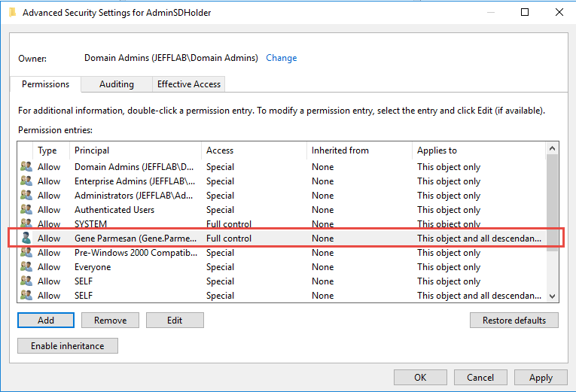
Task: Click the permission list scrollbar thumb
Action: click(x=552, y=202)
